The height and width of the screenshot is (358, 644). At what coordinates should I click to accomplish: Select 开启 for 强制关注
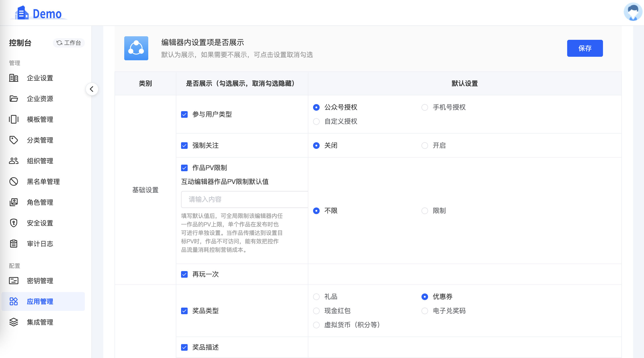tap(425, 145)
